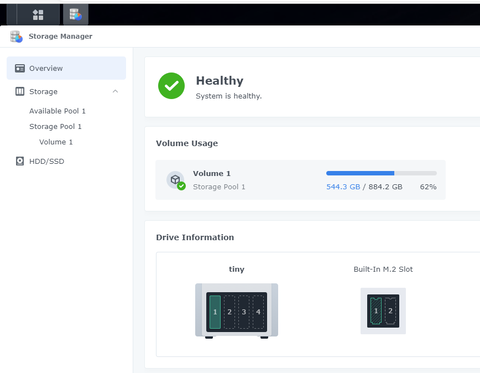480x373 pixels.
Task: Open Available Pool 1
Action: 57,111
